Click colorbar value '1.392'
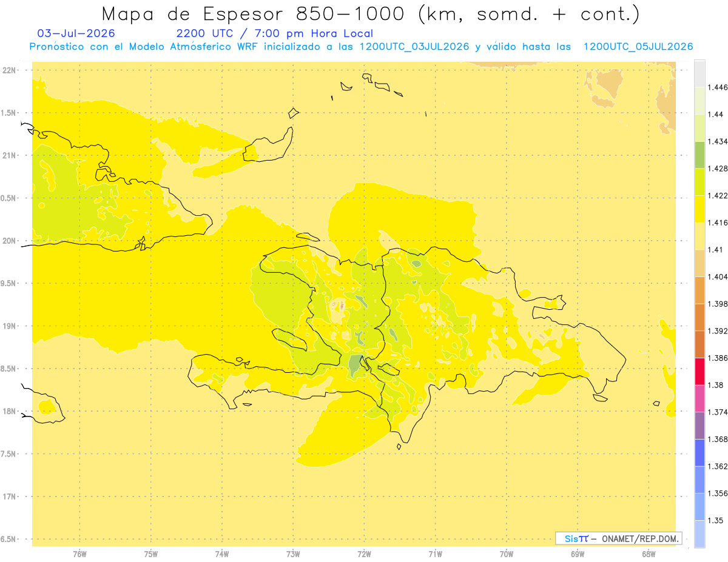 tap(718, 331)
